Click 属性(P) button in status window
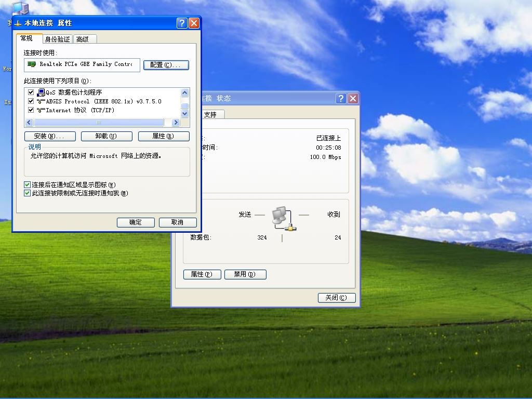The height and width of the screenshot is (399, 532). [202, 274]
